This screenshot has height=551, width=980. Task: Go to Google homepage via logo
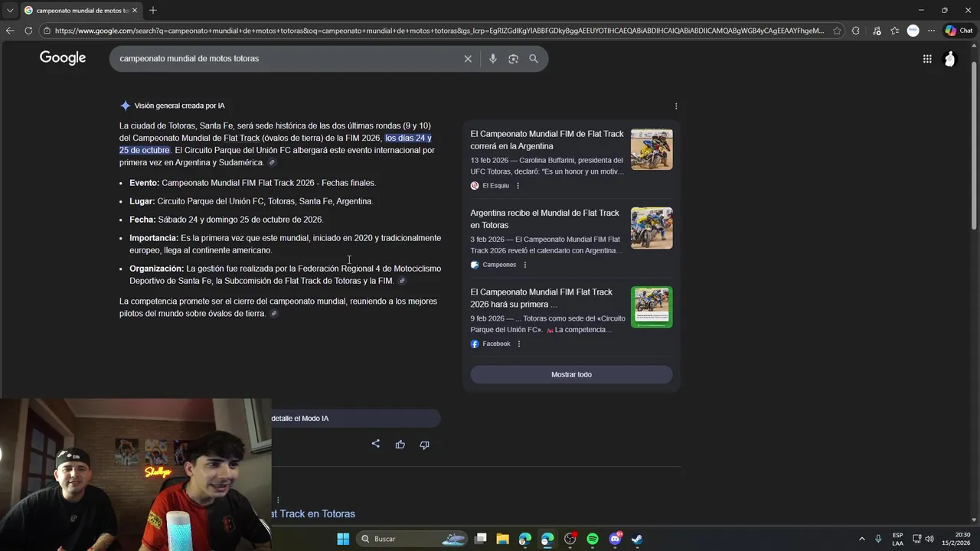pos(63,58)
